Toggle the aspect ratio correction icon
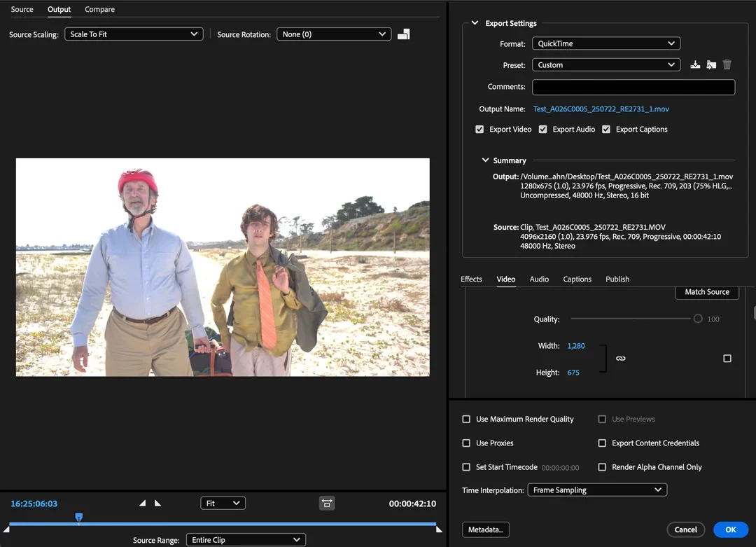756x547 pixels. (x=327, y=503)
